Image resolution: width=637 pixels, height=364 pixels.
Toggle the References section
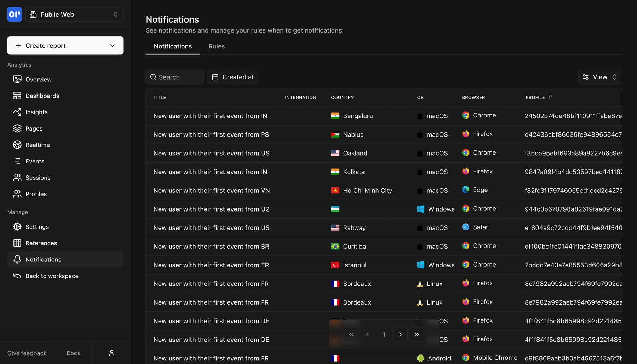41,243
